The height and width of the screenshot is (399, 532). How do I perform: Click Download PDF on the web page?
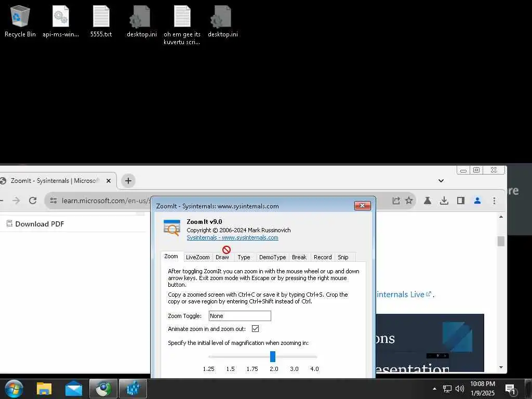35,224
